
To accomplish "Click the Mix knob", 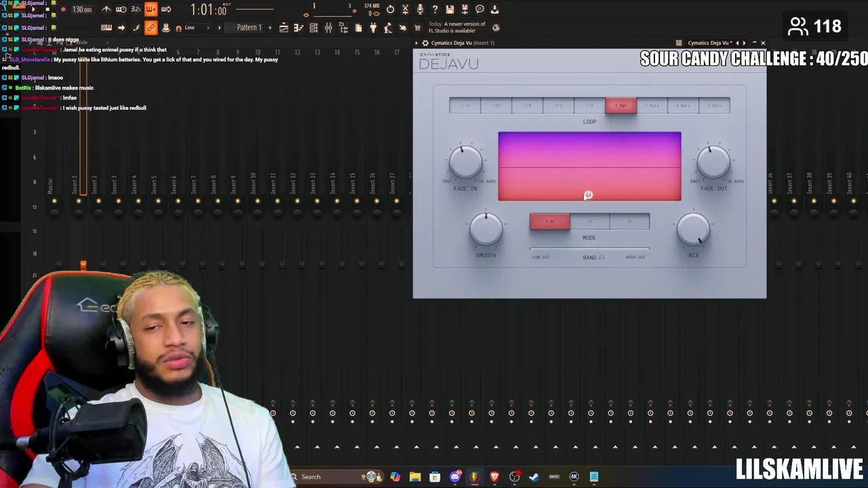I will [x=693, y=230].
